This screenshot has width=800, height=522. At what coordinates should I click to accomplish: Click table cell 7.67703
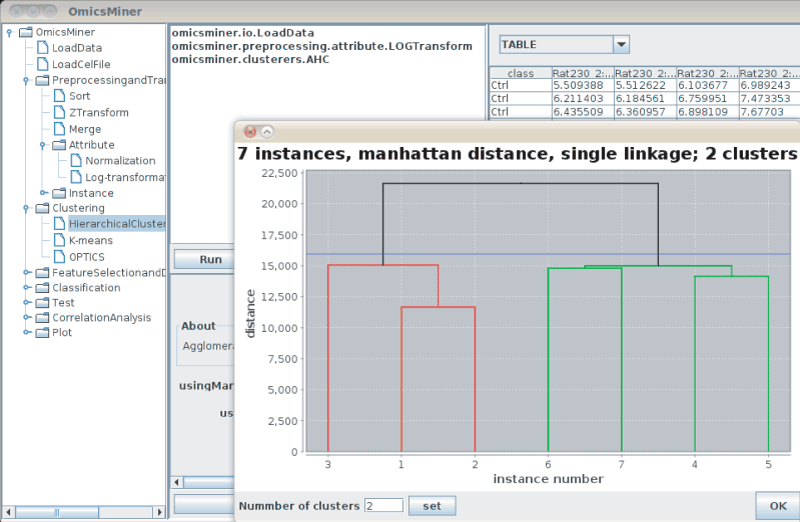(x=769, y=112)
